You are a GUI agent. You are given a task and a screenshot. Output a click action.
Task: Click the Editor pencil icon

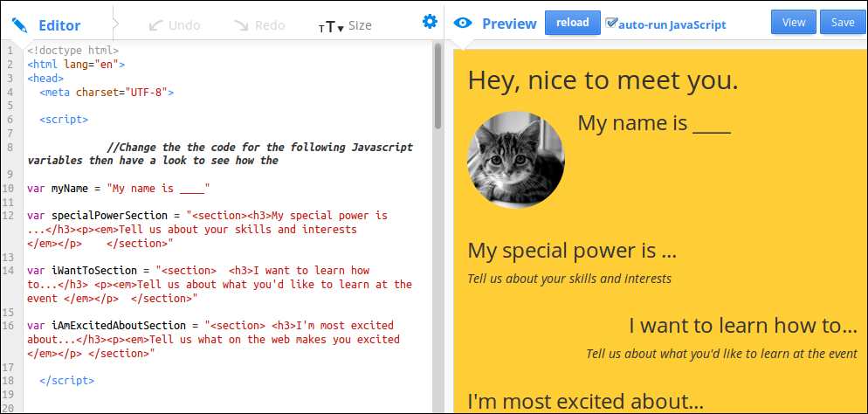tap(19, 25)
